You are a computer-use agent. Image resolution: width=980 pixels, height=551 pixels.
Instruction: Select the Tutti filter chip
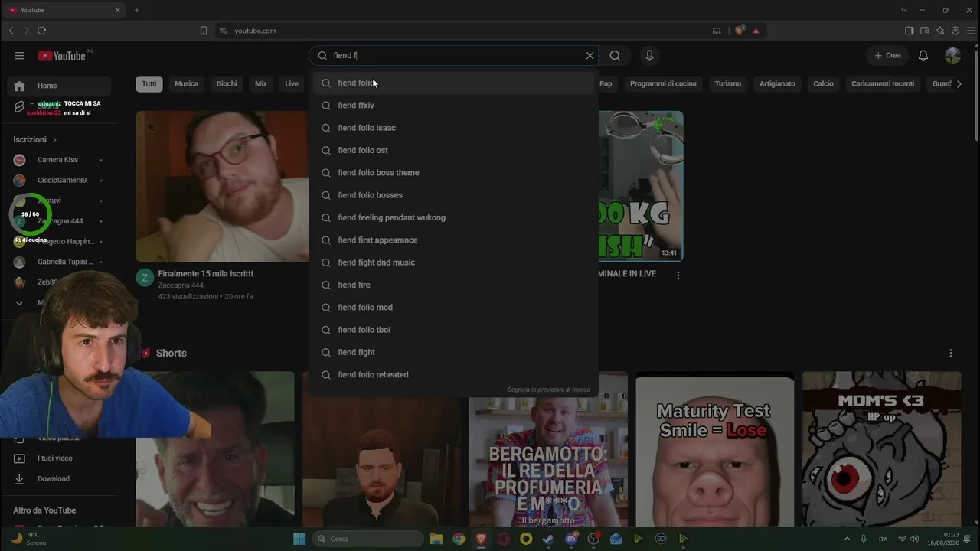pyautogui.click(x=149, y=83)
